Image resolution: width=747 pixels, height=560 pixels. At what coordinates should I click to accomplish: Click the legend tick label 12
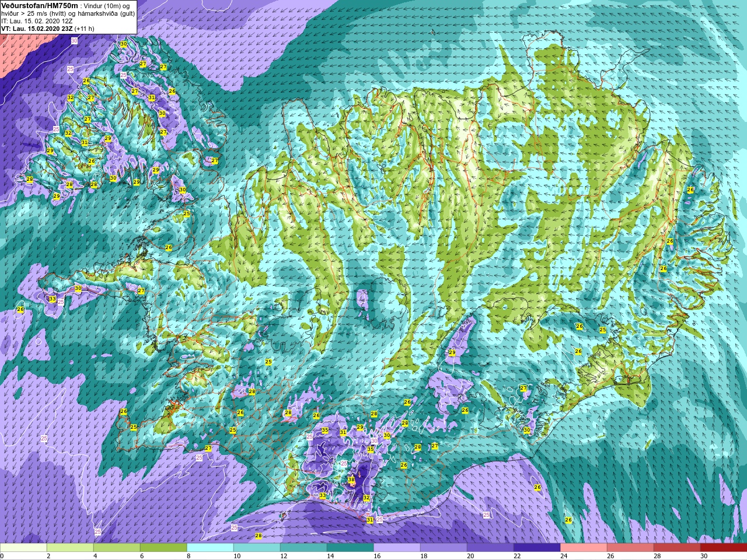[284, 556]
